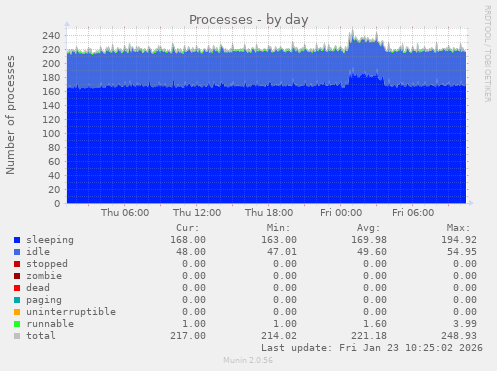The image size is (497, 371).
Task: Click the 'Thu 12:00' time axis label
Action: coord(197,213)
